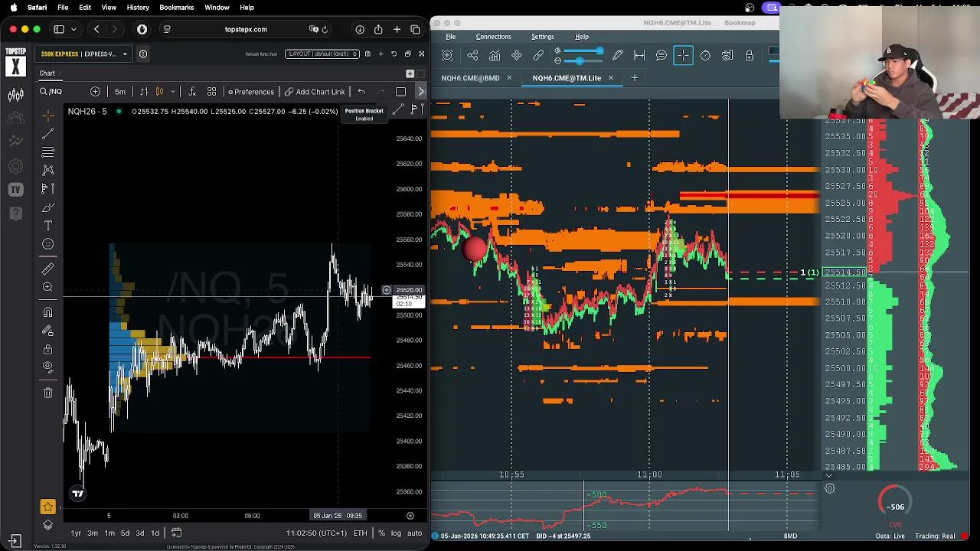Viewport: 980px width, 551px height.
Task: Open TopstepX settings gear in sidebar
Action: [15, 166]
